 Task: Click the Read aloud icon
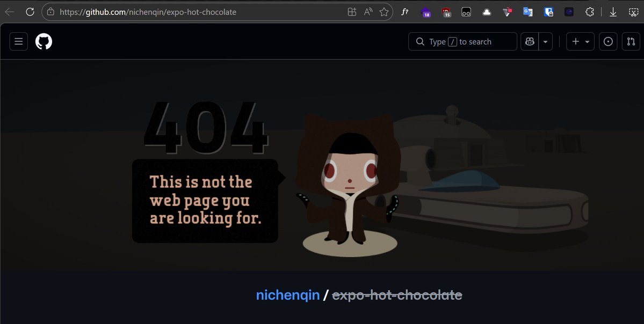click(x=368, y=12)
